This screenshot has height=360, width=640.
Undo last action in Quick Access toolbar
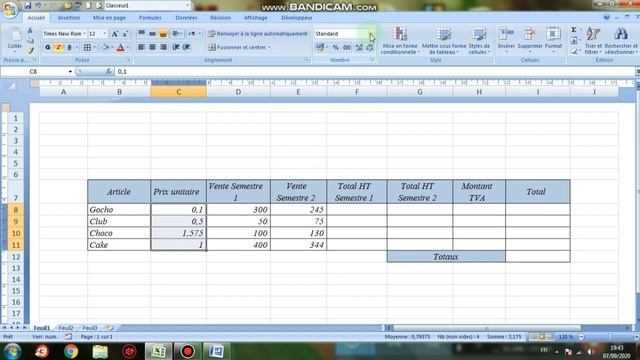38,6
